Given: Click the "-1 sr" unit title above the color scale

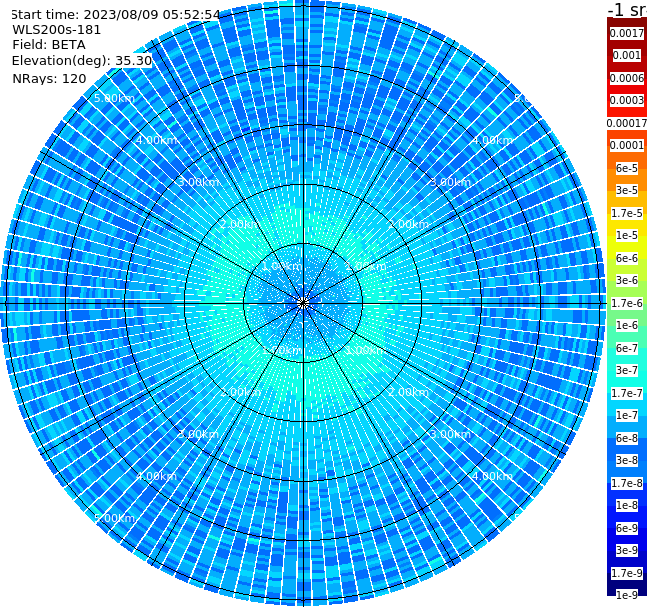Looking at the screenshot, I should point(627,9).
